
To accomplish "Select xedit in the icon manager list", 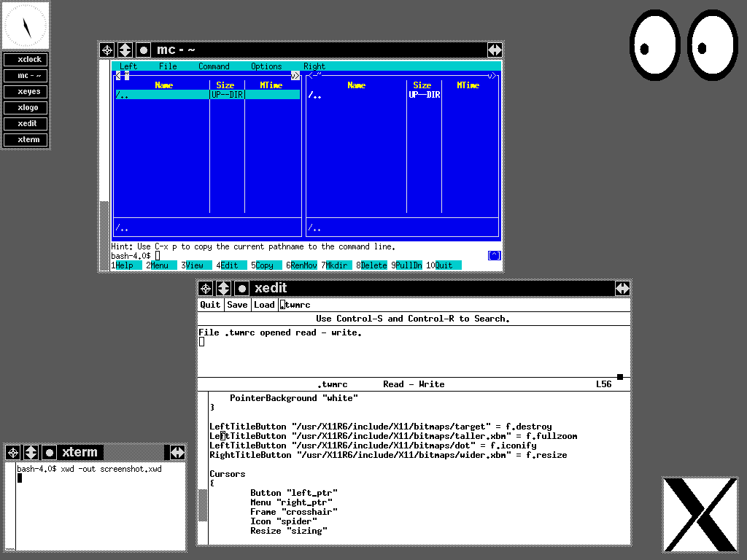I will [x=26, y=123].
